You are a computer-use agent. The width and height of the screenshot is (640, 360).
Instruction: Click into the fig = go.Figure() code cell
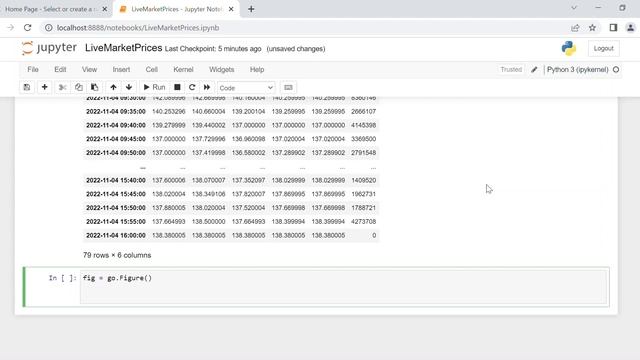coord(343,287)
